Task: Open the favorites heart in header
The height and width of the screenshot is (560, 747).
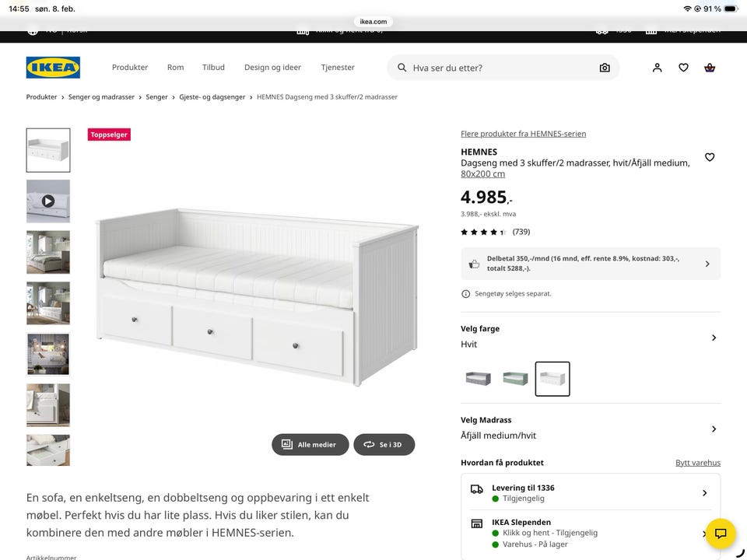Action: click(x=683, y=68)
